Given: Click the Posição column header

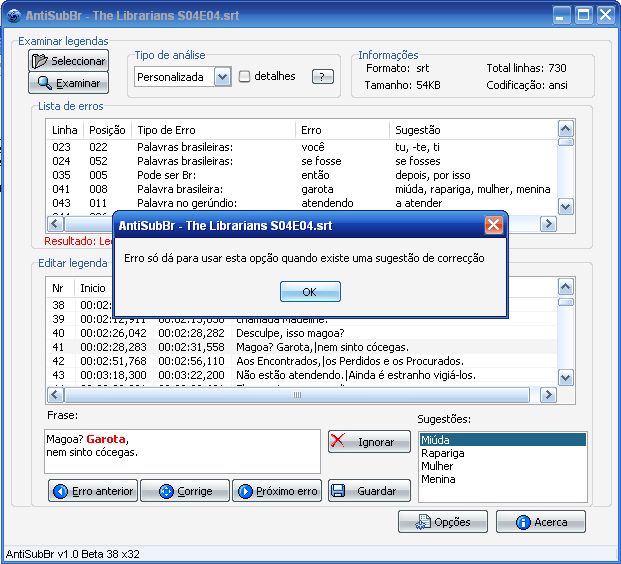Looking at the screenshot, I should coord(107,130).
